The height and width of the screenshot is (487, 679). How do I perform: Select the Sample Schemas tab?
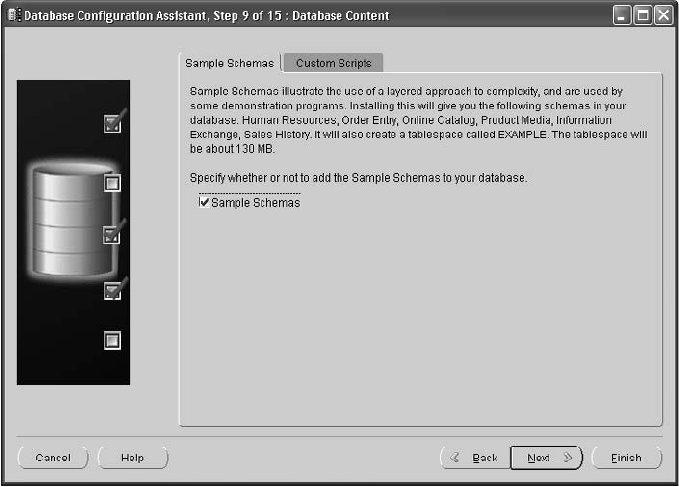coord(230,63)
